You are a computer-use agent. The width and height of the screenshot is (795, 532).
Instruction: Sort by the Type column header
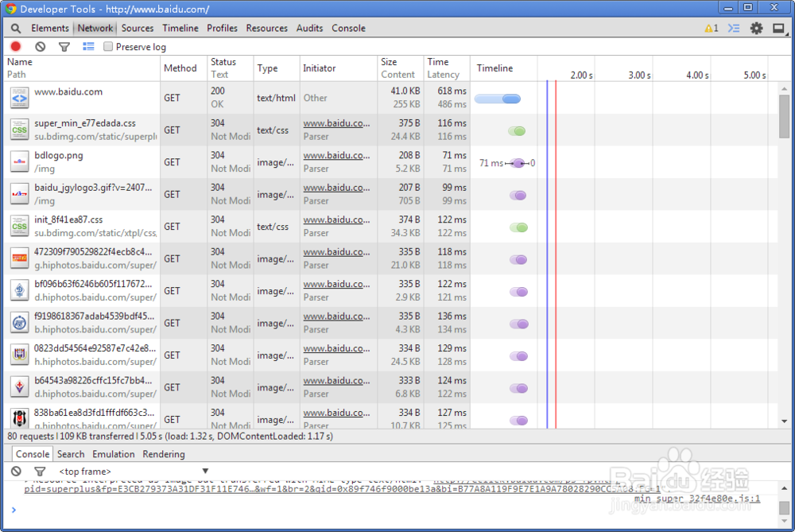pyautogui.click(x=277, y=68)
